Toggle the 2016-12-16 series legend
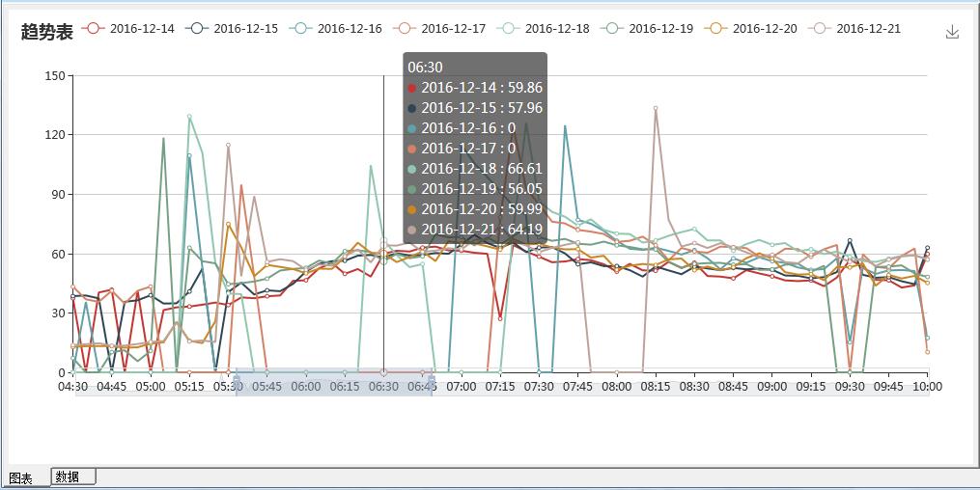The image size is (980, 490). [x=336, y=28]
